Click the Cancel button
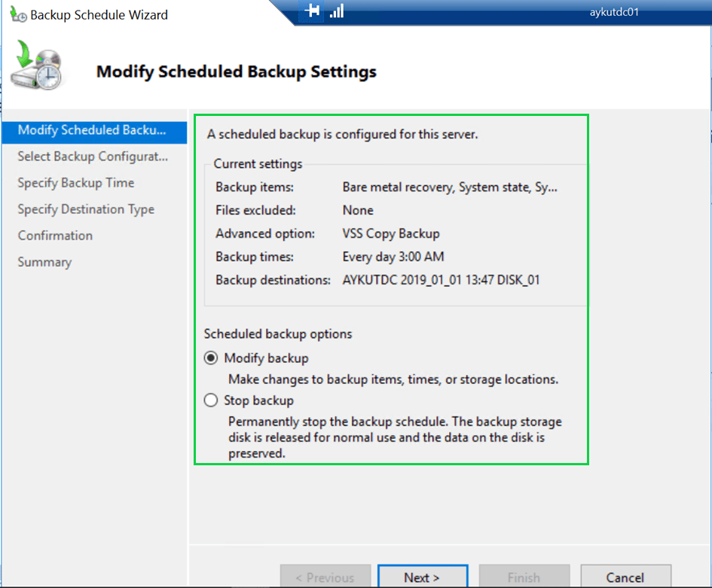This screenshot has height=588, width=712. [x=625, y=577]
